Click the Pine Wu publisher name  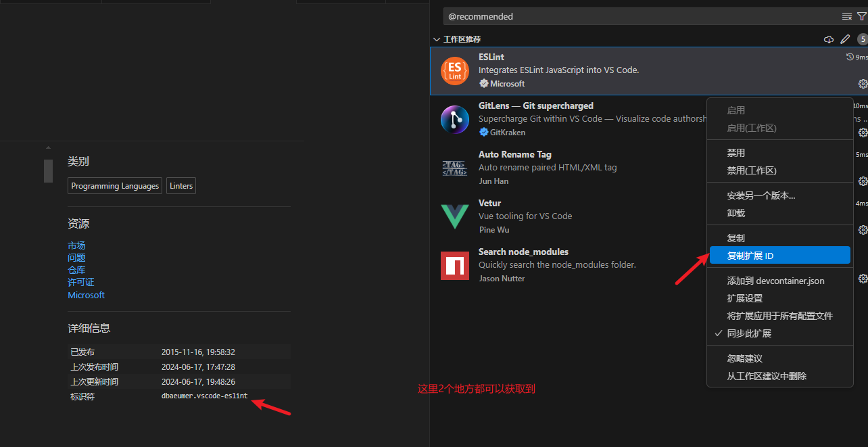pos(494,230)
